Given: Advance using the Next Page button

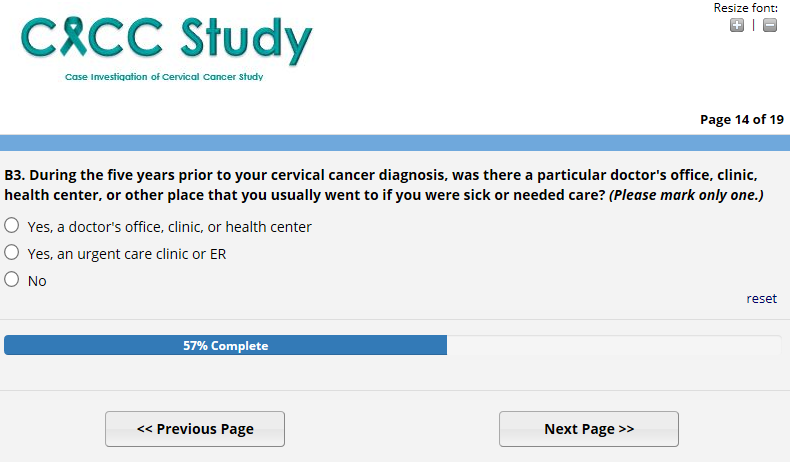Looking at the screenshot, I should [x=589, y=429].
